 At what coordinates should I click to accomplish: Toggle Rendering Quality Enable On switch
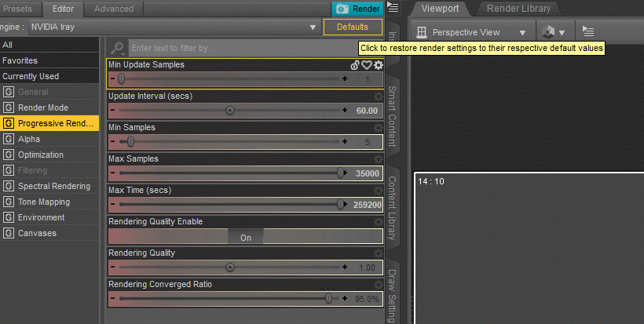[x=246, y=238]
